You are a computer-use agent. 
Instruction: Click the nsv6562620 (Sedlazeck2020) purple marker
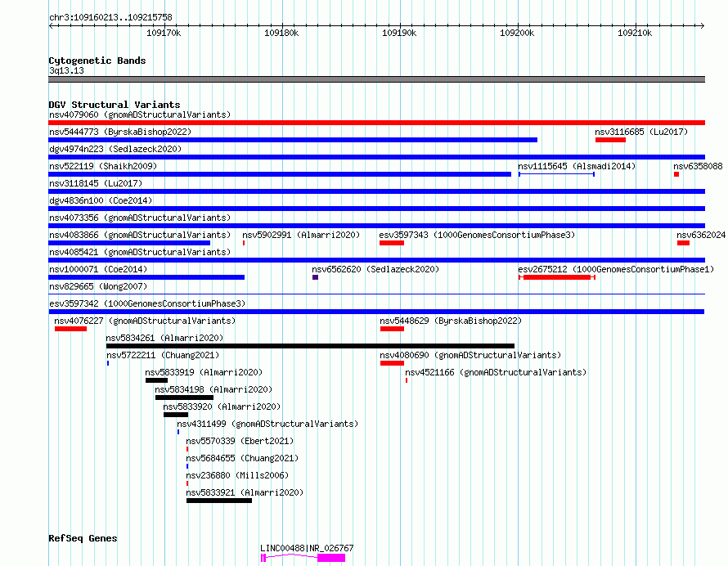(x=315, y=277)
